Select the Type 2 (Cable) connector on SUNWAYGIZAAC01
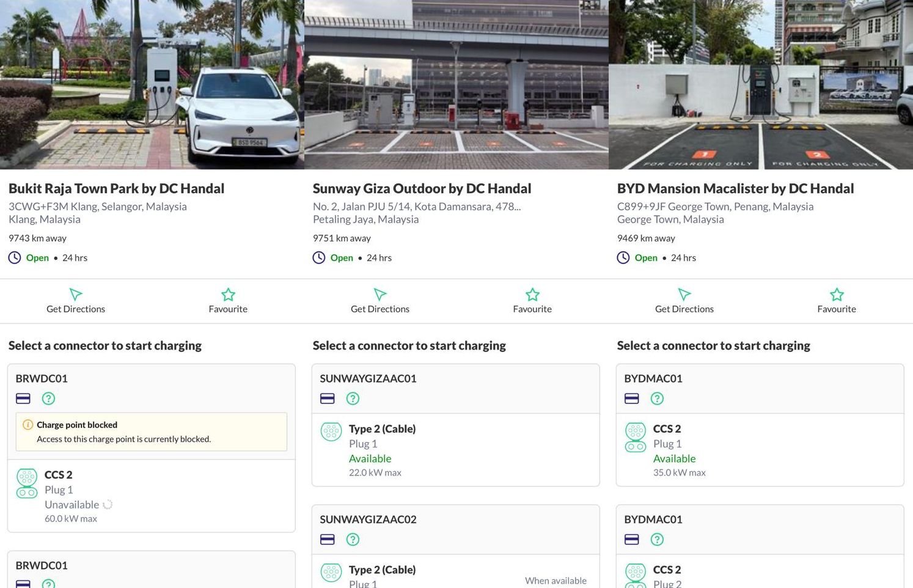The width and height of the screenshot is (913, 588). coord(455,450)
